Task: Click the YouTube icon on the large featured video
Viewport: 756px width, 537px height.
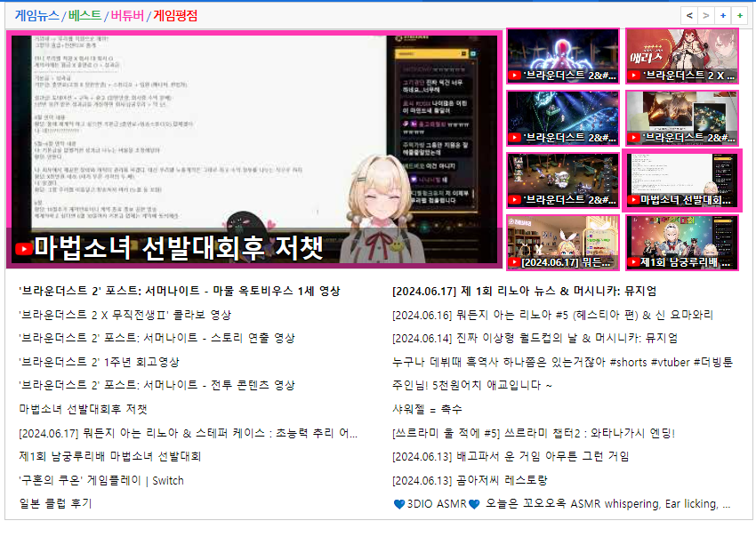Action: (24, 248)
